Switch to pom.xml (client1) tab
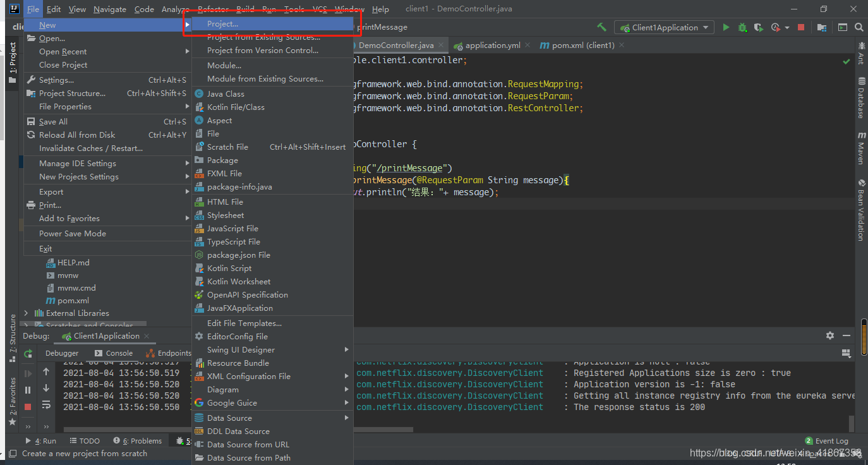This screenshot has height=465, width=868. pos(582,45)
